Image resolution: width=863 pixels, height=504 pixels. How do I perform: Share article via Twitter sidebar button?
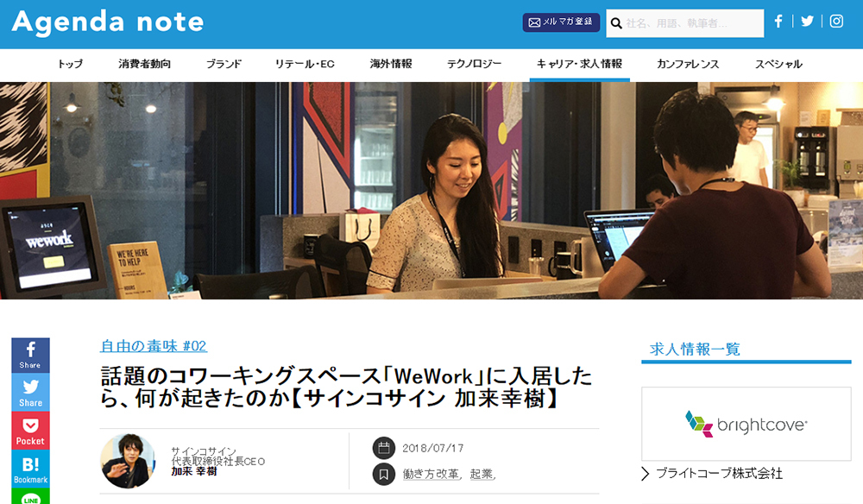(30, 393)
